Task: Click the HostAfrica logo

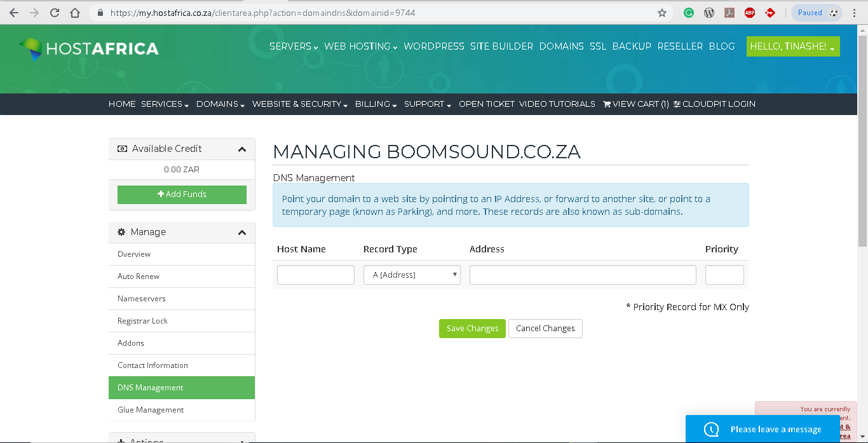Action: (x=88, y=48)
